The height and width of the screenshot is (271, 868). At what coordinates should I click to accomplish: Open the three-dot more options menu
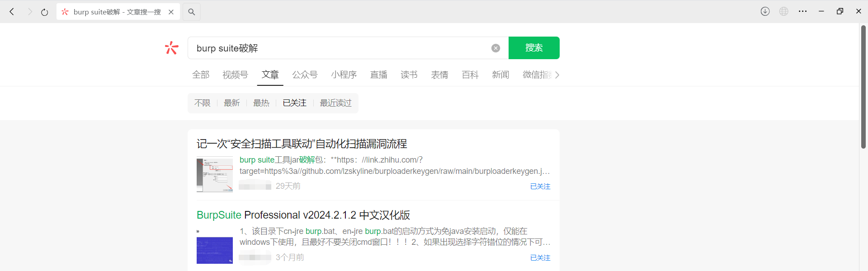click(x=803, y=12)
